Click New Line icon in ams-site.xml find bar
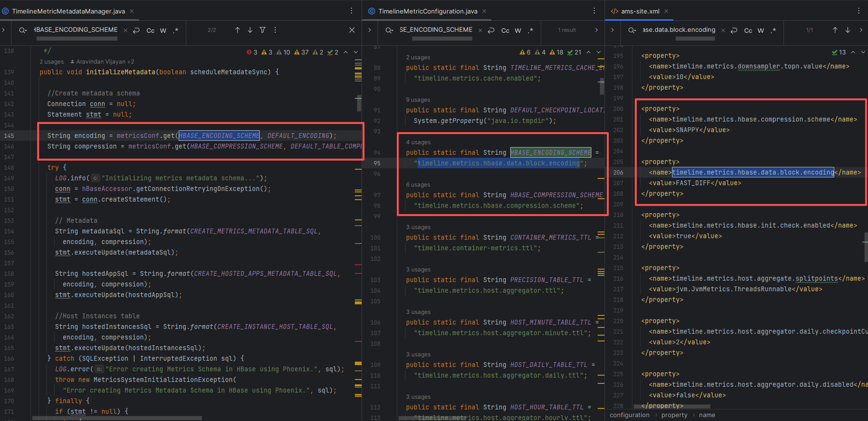 point(734,30)
